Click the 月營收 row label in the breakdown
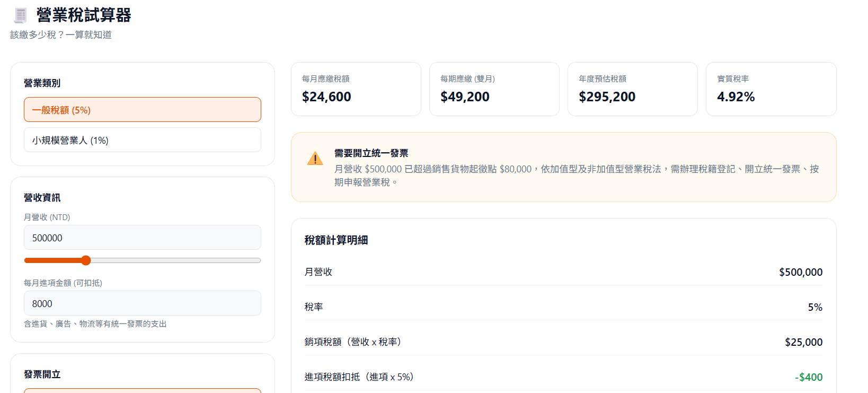Image resolution: width=868 pixels, height=393 pixels. tap(318, 272)
